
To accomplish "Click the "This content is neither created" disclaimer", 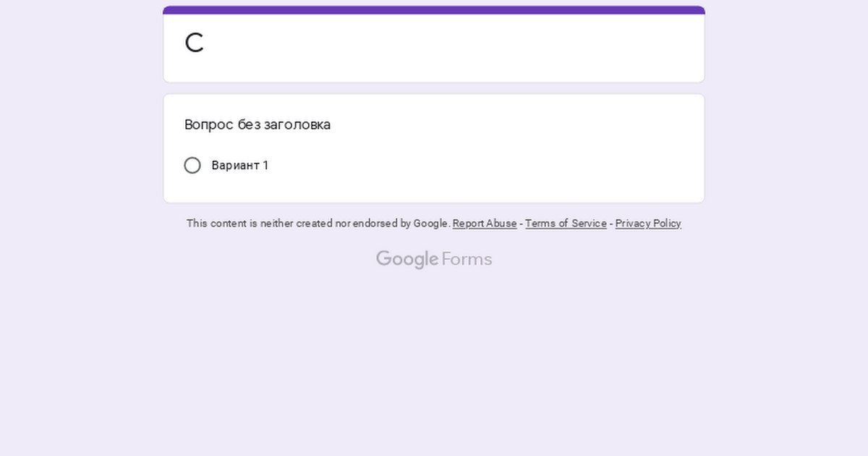I will (318, 224).
